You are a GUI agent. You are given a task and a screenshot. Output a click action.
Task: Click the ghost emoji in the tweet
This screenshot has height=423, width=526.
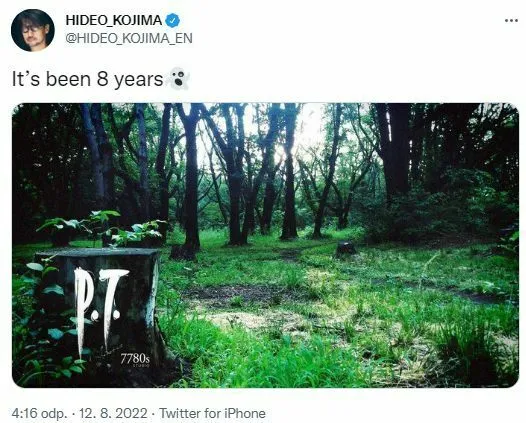tap(179, 79)
